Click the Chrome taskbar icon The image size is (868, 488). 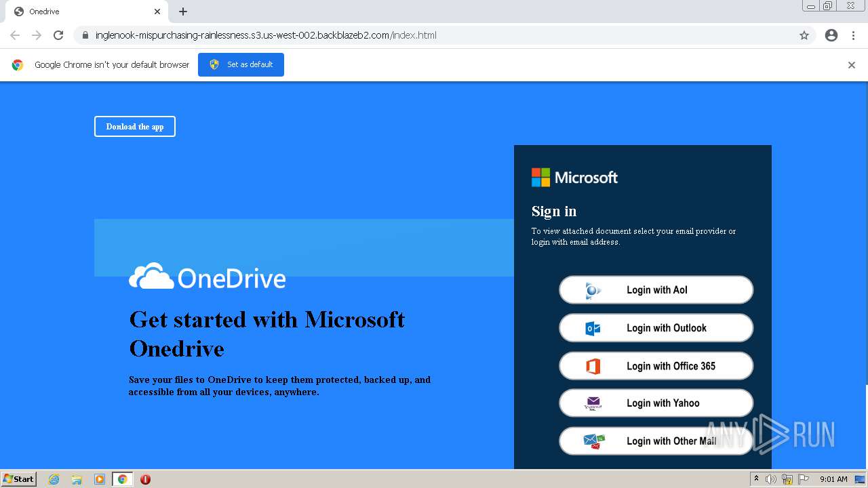coord(123,479)
